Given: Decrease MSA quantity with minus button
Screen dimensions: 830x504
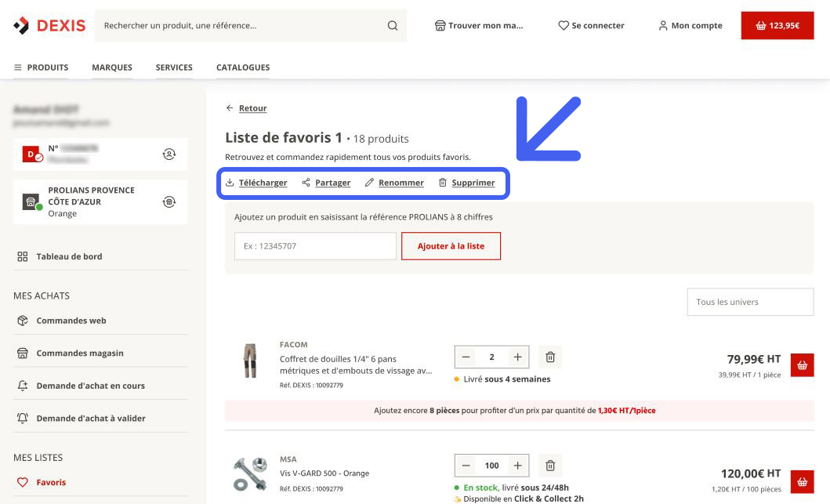Looking at the screenshot, I should (x=466, y=466).
